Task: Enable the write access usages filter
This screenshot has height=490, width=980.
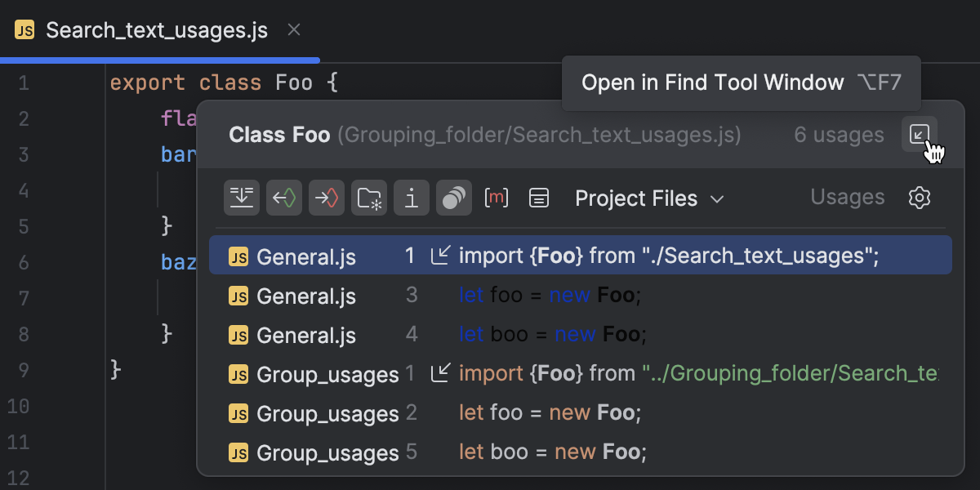Action: point(327,198)
